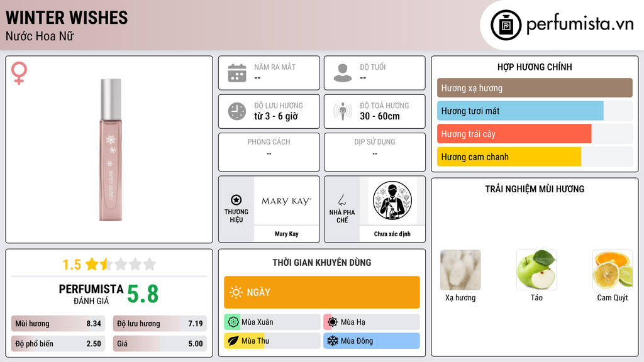Click the 'từ 3 - 6 giờ' longevity value
This screenshot has height=362, width=644.
pyautogui.click(x=276, y=116)
